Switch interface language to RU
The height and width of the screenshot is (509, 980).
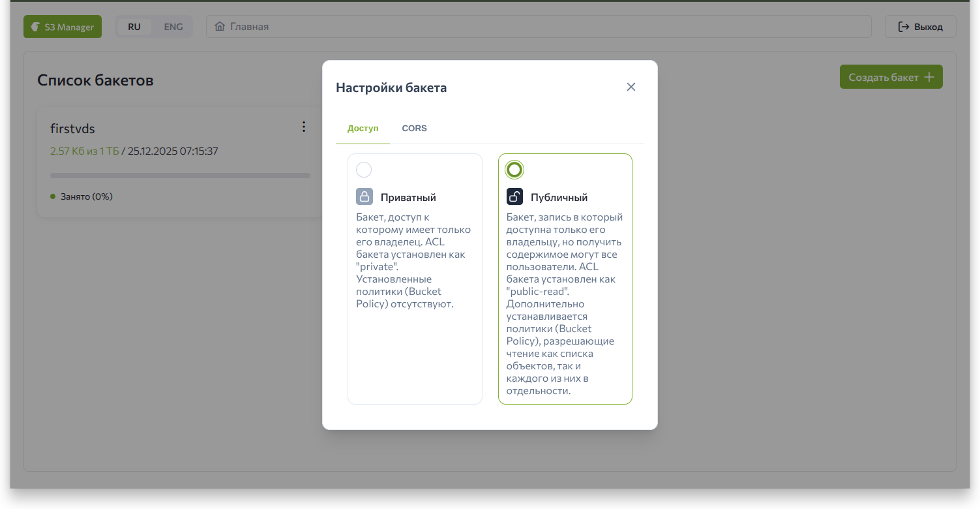point(134,27)
